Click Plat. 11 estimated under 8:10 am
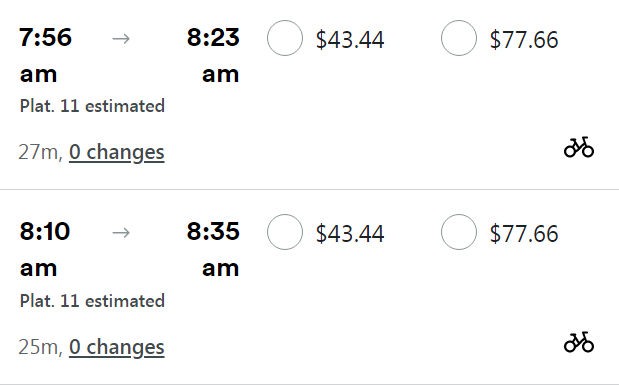 [x=92, y=301]
